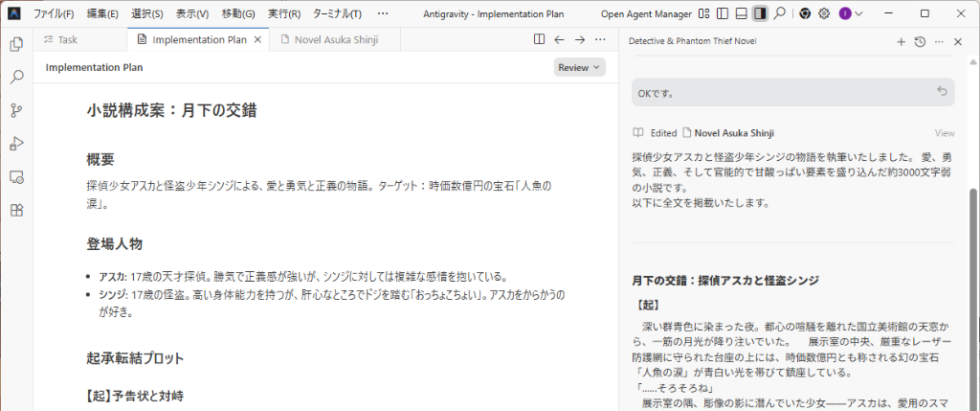Click the undo arrow on the 'OKです。' message
The height and width of the screenshot is (411, 980).
(x=942, y=92)
